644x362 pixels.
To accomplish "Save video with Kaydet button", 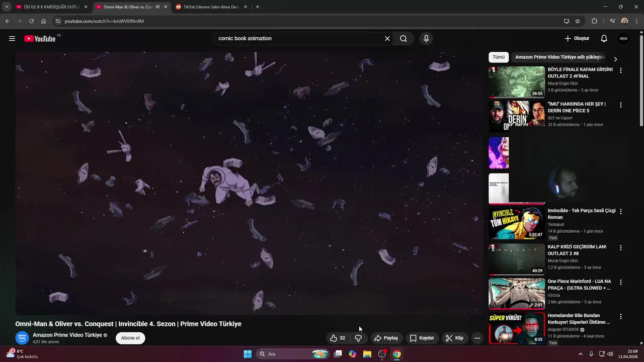I will pos(422,338).
